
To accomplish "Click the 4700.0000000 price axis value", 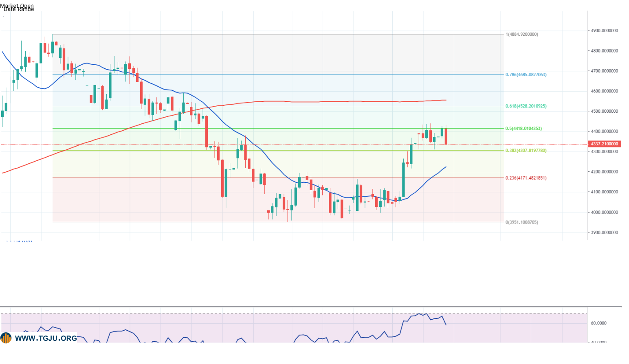I will tap(605, 71).
